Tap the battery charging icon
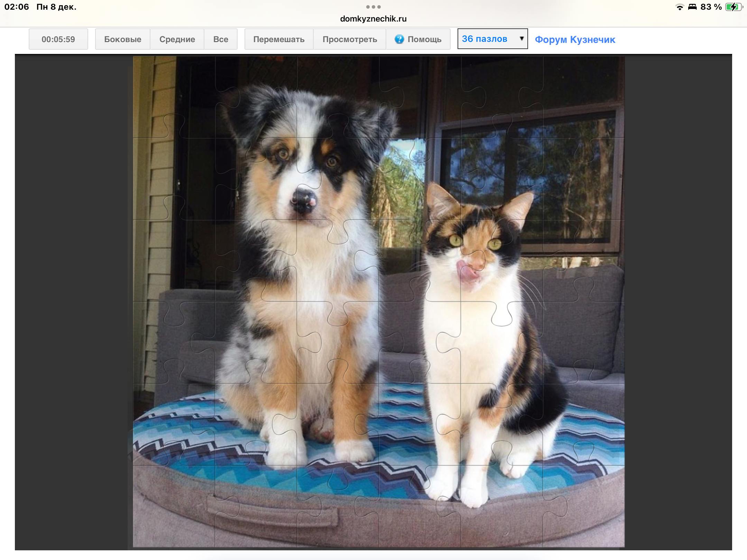 pyautogui.click(x=733, y=7)
